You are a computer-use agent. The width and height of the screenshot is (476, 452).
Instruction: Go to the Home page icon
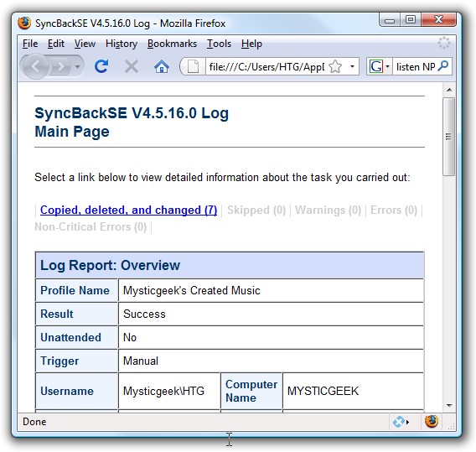[x=161, y=66]
